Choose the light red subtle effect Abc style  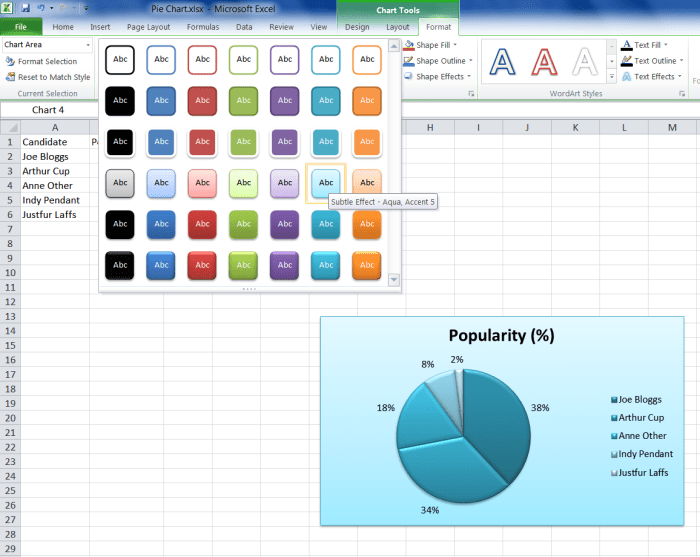pos(202,183)
